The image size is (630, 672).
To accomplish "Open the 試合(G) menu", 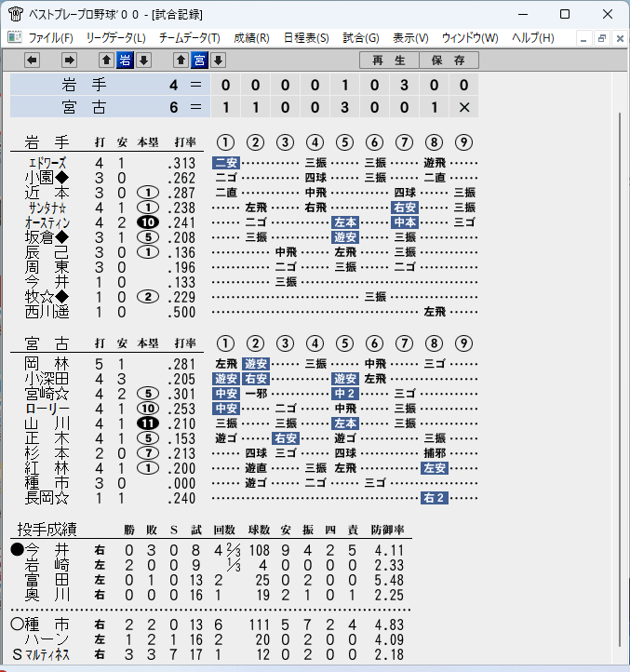I will point(361,38).
